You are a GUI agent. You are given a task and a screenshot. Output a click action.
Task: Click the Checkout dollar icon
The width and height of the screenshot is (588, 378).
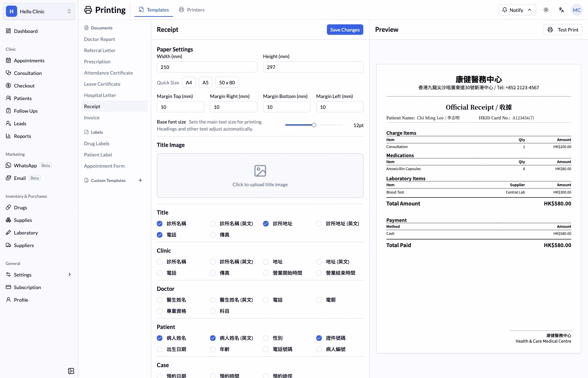(8, 86)
